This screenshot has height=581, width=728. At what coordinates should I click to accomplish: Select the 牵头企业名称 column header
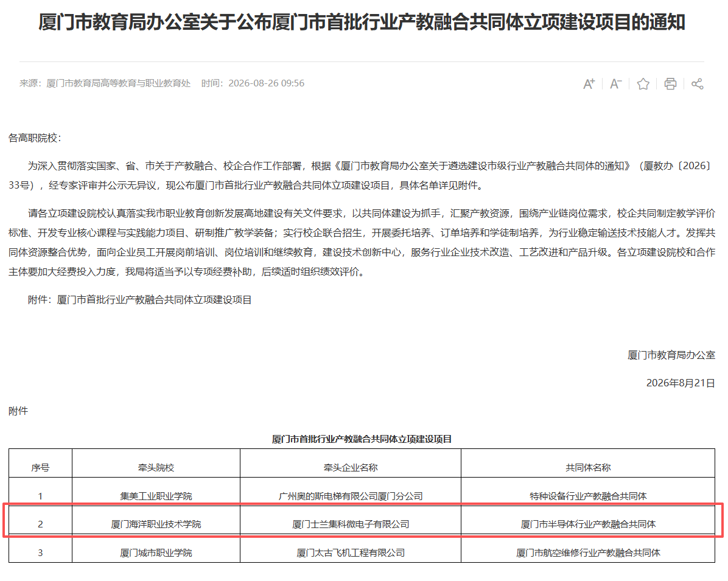click(x=351, y=468)
